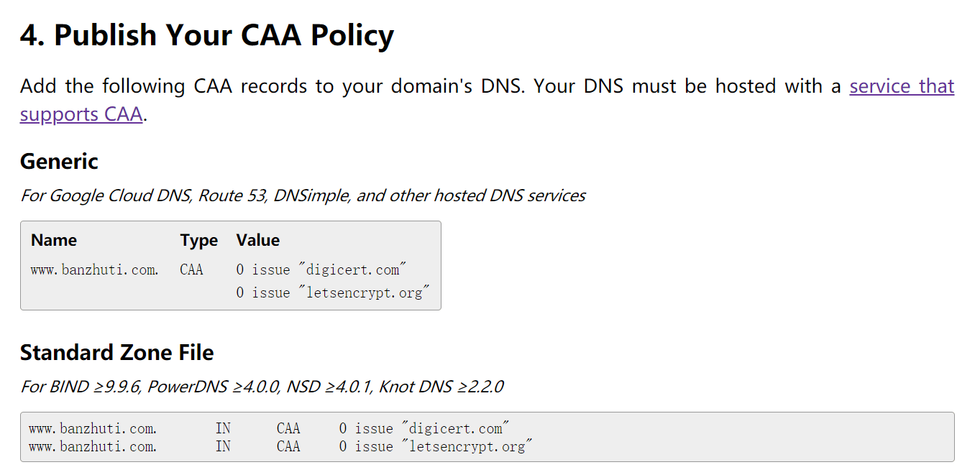Image resolution: width=980 pixels, height=475 pixels.
Task: Click www.banzhuti.com. in the Generic table
Action: point(95,270)
